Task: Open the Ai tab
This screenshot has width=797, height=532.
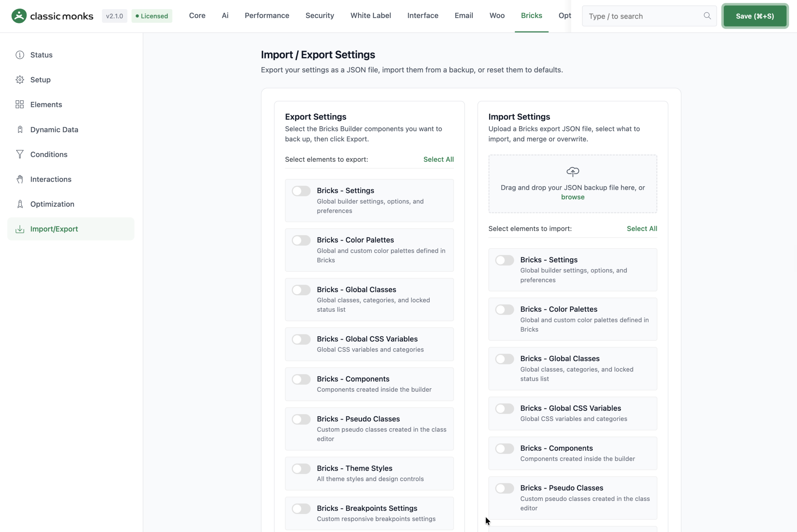Action: point(225,16)
